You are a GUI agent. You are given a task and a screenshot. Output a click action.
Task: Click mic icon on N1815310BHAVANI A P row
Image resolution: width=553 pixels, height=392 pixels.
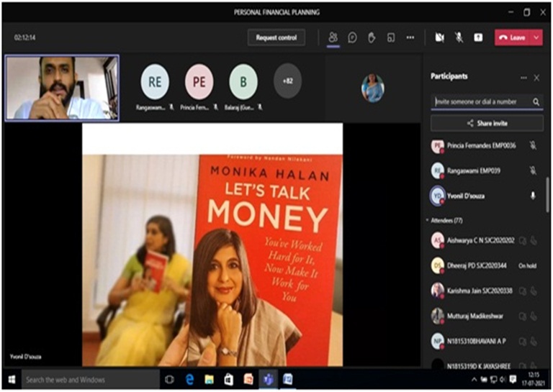[x=534, y=342]
